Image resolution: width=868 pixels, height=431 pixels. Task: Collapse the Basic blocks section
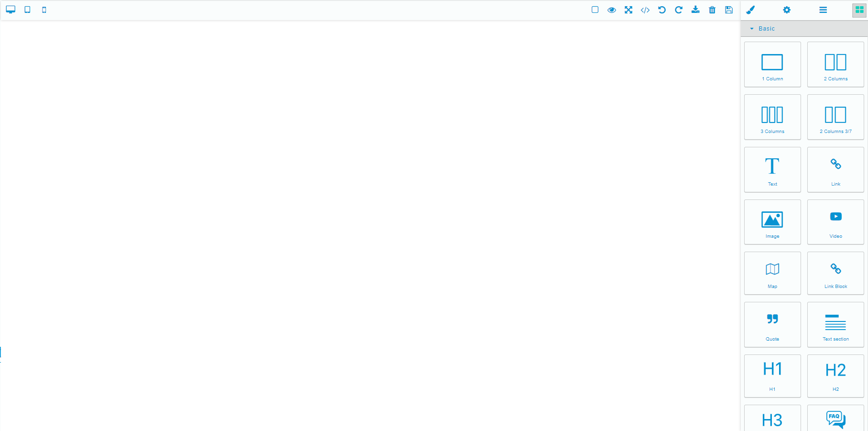(752, 28)
